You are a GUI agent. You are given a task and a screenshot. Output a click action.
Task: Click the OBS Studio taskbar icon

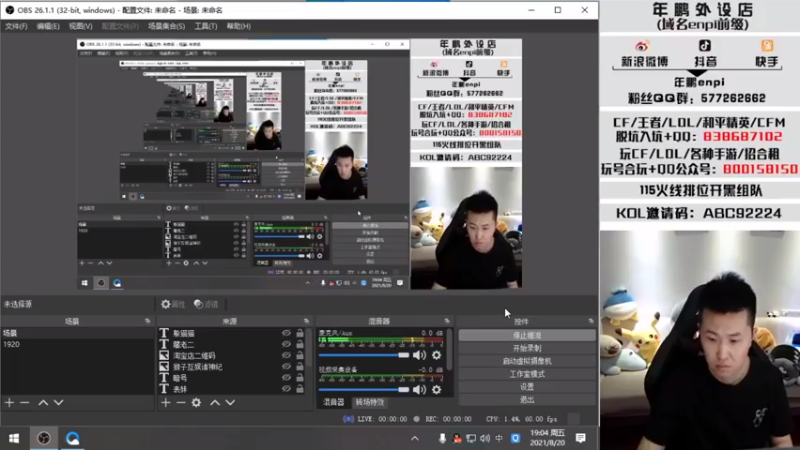coord(44,438)
